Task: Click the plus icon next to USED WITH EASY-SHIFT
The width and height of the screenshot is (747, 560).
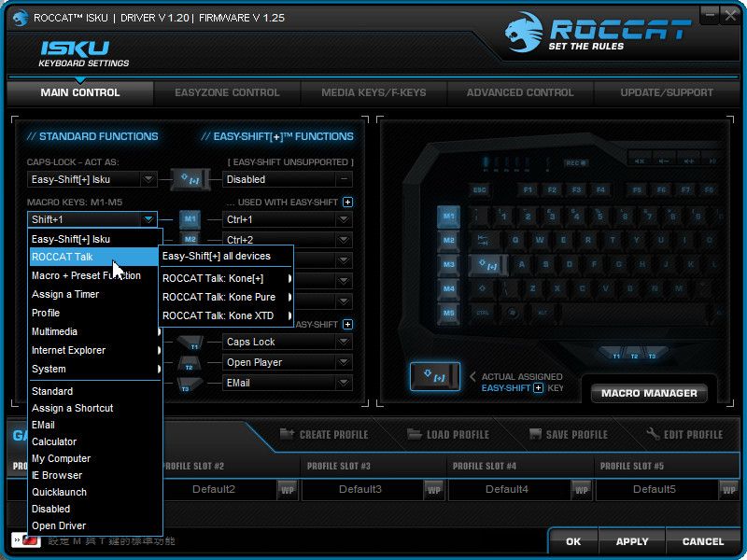Action: 347,203
